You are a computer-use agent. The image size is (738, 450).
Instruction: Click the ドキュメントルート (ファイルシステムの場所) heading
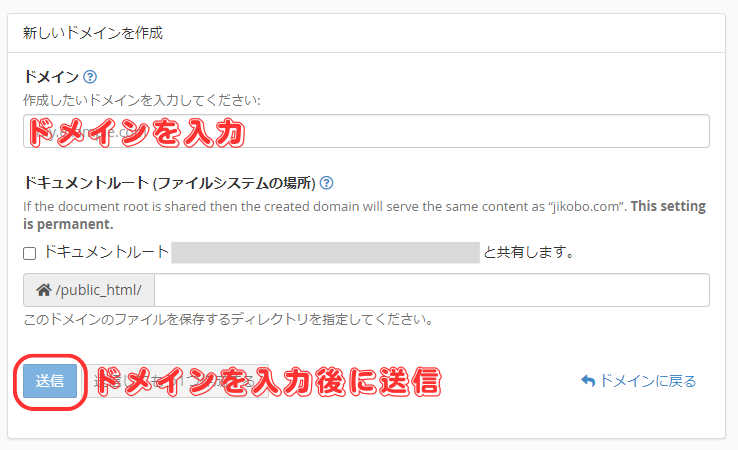point(169,183)
